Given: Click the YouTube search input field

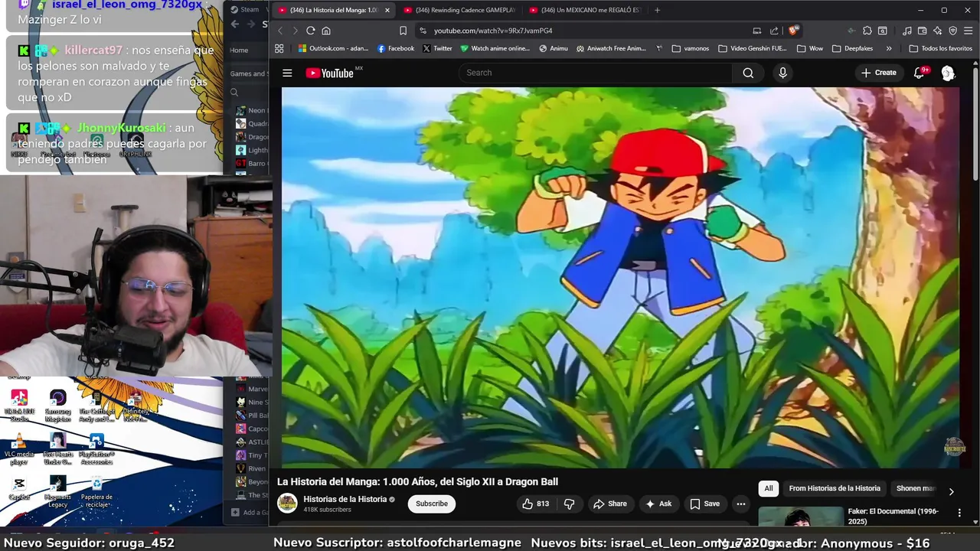Looking at the screenshot, I should tap(596, 73).
